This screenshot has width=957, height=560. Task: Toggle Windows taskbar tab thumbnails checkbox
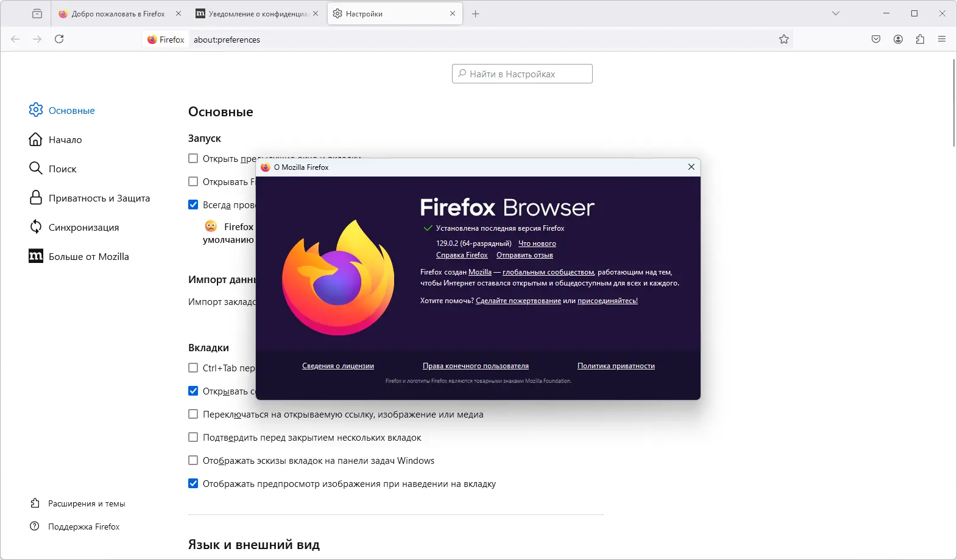coord(193,460)
